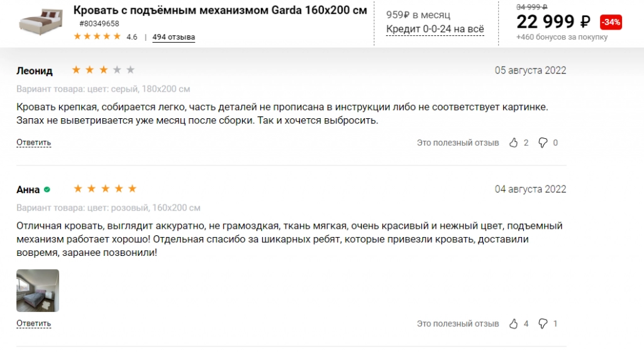
Task: Click the five-star product rating in header
Action: click(x=97, y=36)
